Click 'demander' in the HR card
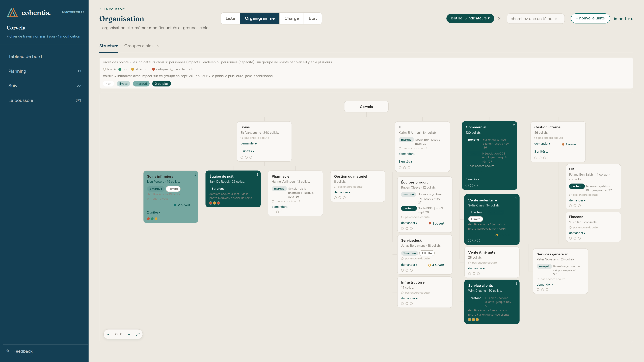 [x=577, y=200]
